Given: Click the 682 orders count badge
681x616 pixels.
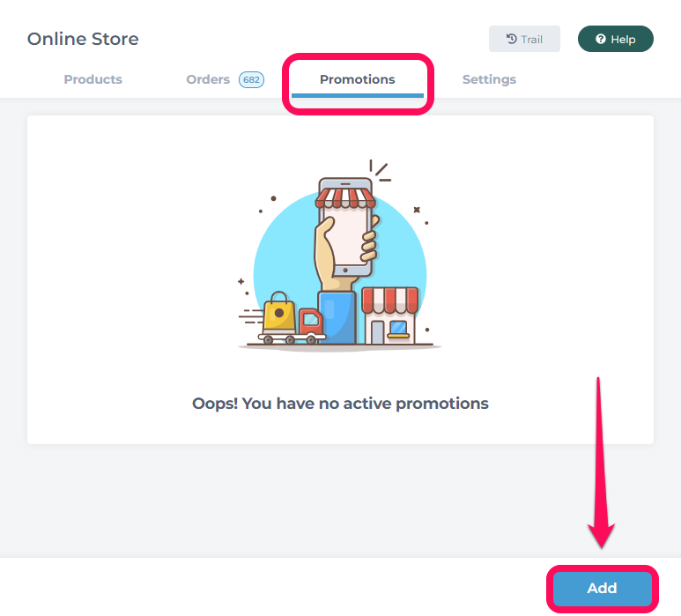Looking at the screenshot, I should point(251,80).
